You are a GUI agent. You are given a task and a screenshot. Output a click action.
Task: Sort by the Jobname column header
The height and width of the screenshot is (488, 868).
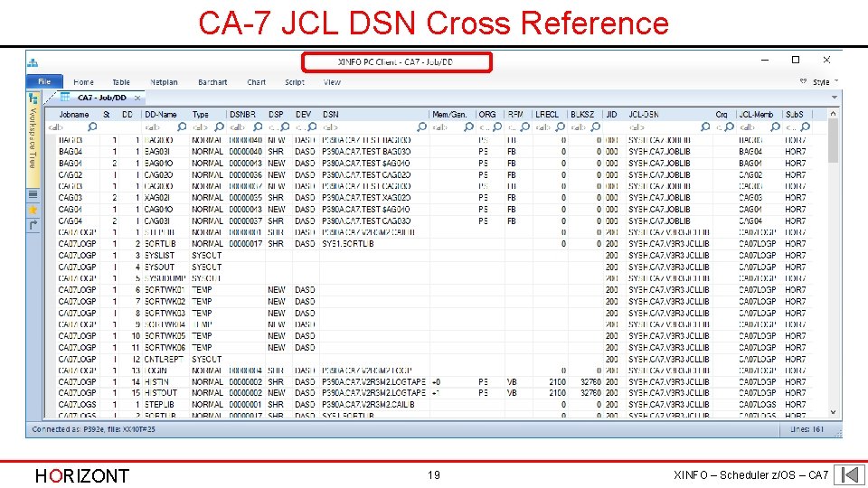[73, 115]
